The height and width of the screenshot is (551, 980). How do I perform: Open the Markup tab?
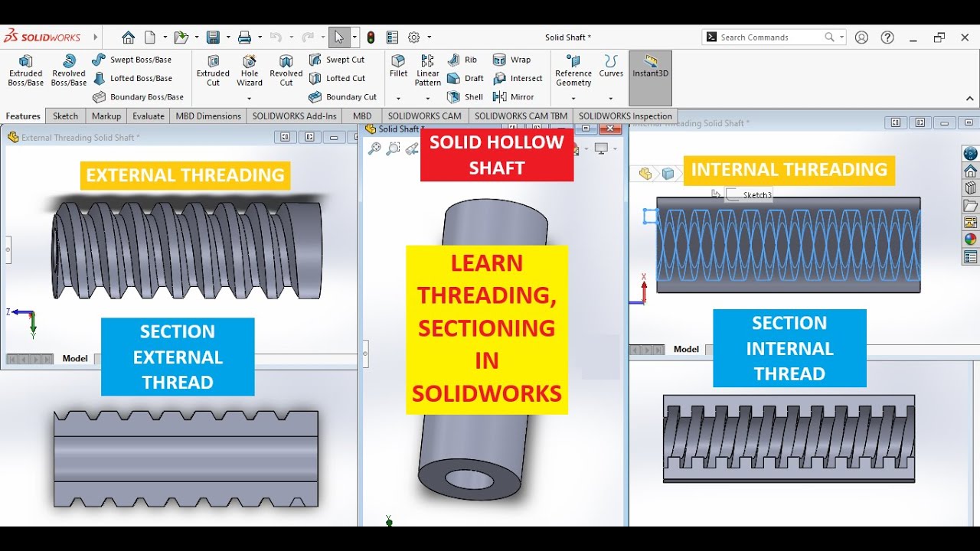click(106, 116)
